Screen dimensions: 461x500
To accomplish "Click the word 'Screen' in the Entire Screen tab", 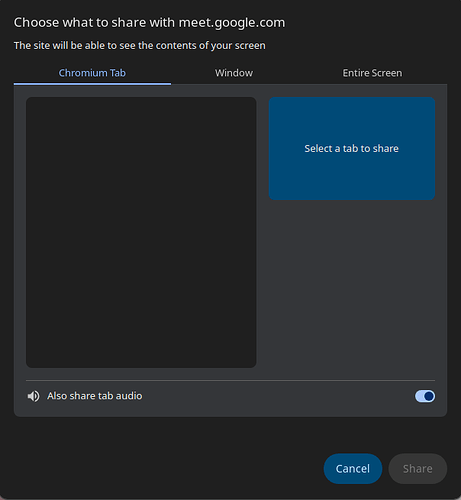I will tap(387, 73).
